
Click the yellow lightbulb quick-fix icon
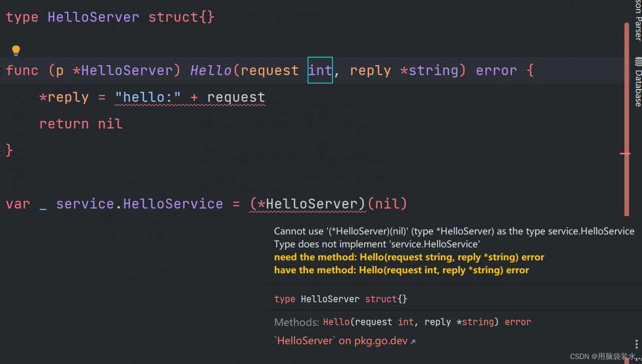click(16, 50)
